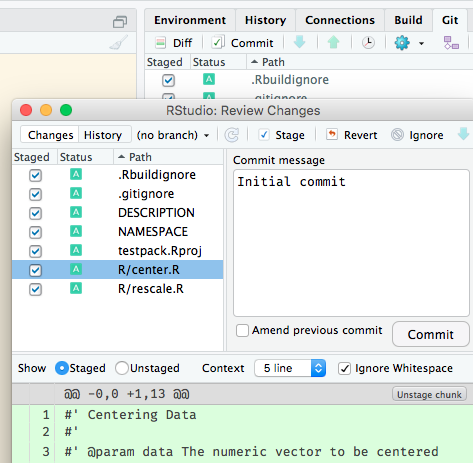Switch to the Connections tab

click(340, 20)
